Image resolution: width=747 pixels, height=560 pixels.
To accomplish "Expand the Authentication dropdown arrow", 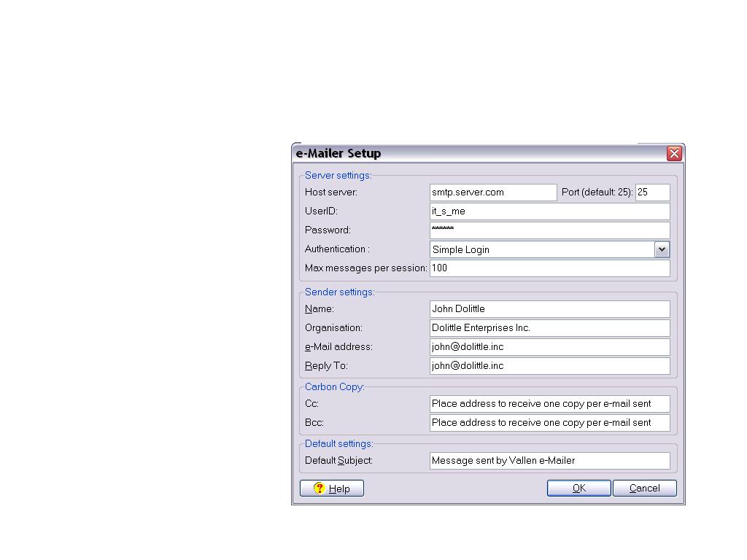I will click(x=662, y=249).
